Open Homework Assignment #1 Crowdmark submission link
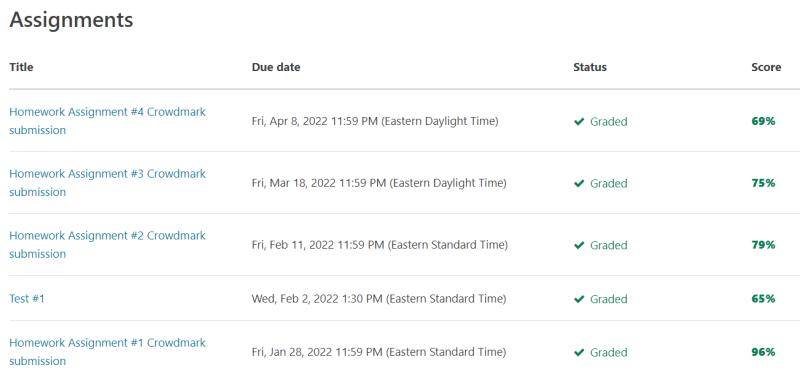This screenshot has height=384, width=800. pos(108,352)
